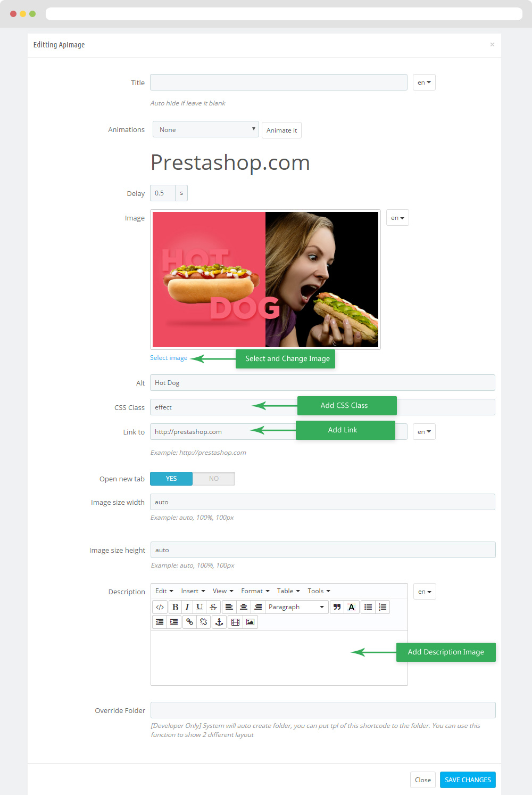The width and height of the screenshot is (532, 795).
Task: Click the Override Folder input field
Action: 323,710
